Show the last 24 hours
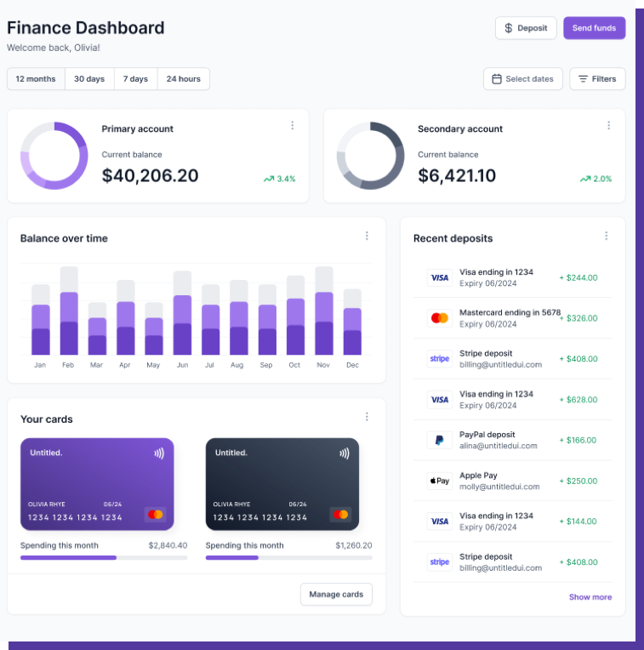 (x=184, y=79)
